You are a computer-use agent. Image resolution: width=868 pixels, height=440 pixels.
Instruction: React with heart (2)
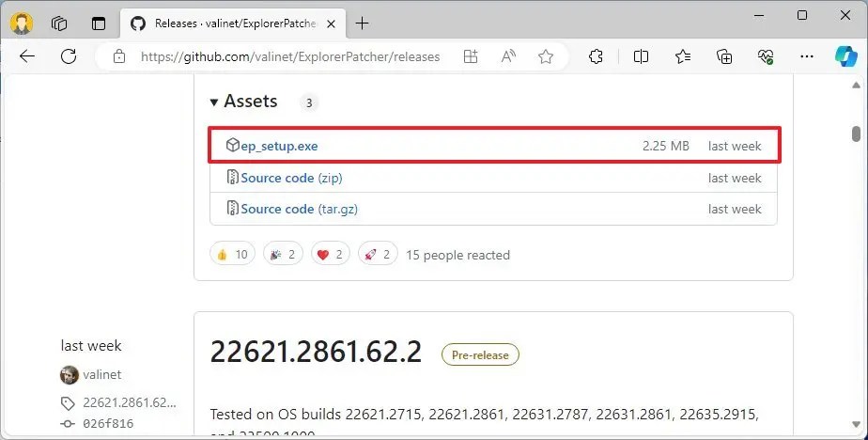tap(331, 255)
